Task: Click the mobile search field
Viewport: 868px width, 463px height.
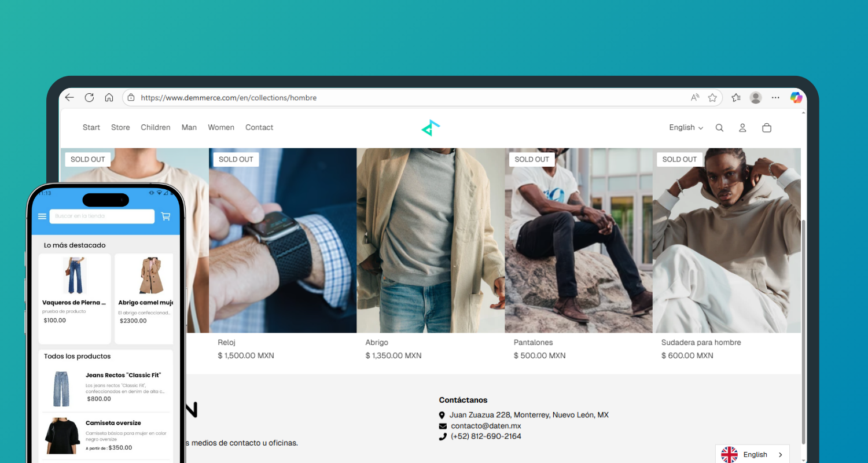Action: click(x=102, y=216)
